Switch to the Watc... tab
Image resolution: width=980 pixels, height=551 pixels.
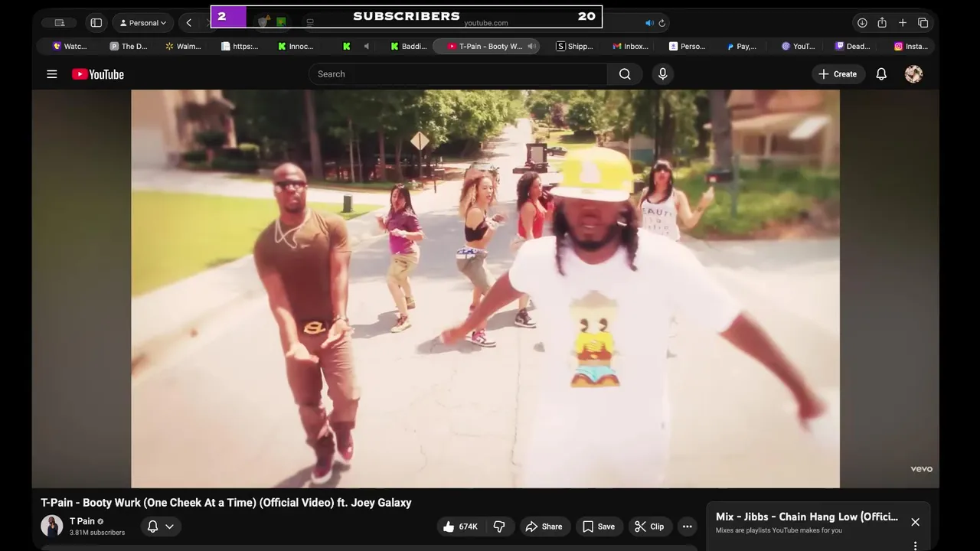[70, 46]
